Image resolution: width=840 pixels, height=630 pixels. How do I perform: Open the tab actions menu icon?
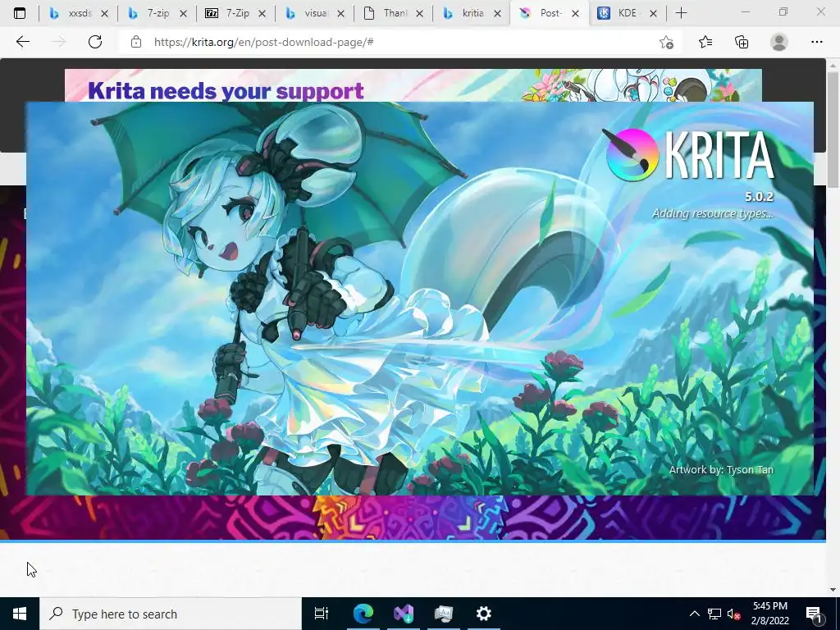click(x=20, y=13)
